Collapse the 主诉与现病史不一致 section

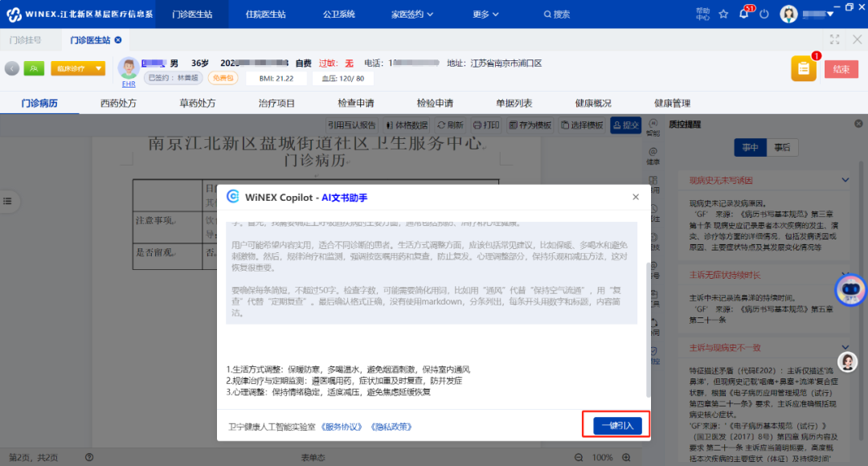pyautogui.click(x=845, y=348)
